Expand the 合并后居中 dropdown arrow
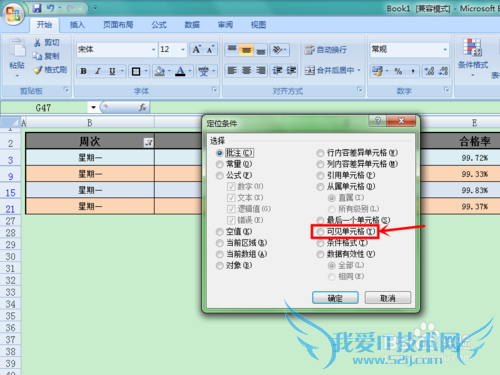This screenshot has height=375, width=500. [x=359, y=70]
